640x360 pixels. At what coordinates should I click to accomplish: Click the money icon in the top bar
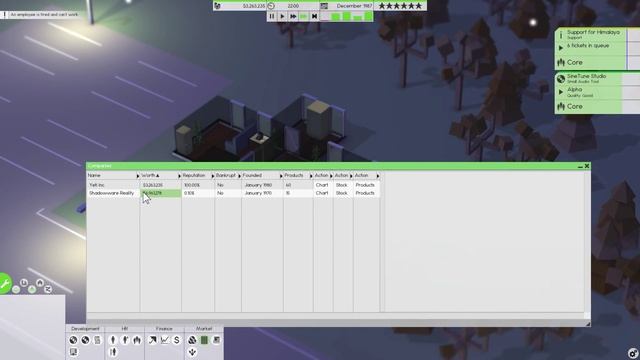coord(217,6)
